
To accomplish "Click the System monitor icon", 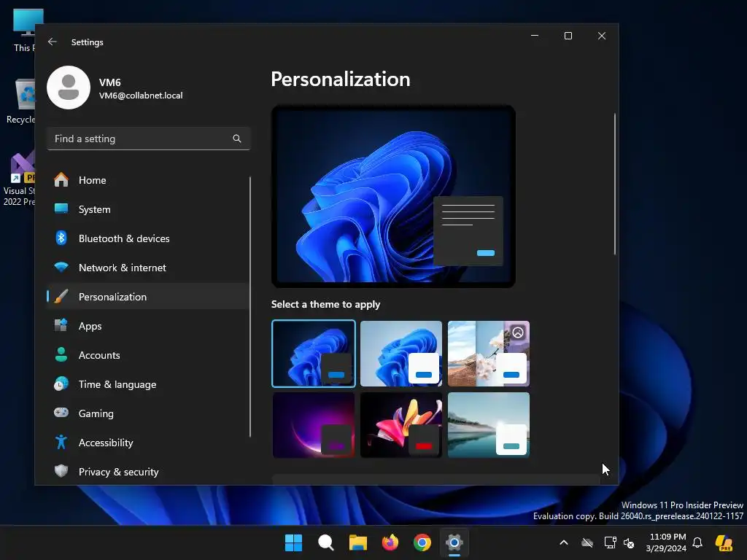I will 61,209.
